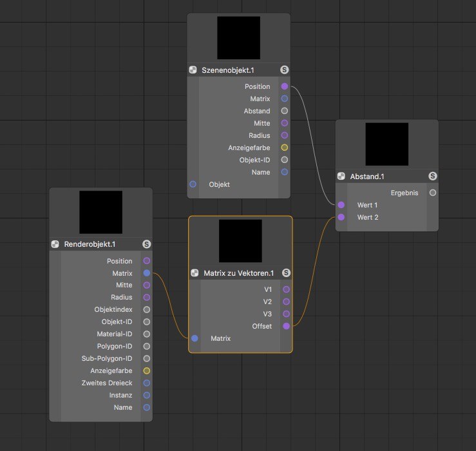Click the Name output port of Renderobjekt.1
476x451 pixels.
pos(147,407)
